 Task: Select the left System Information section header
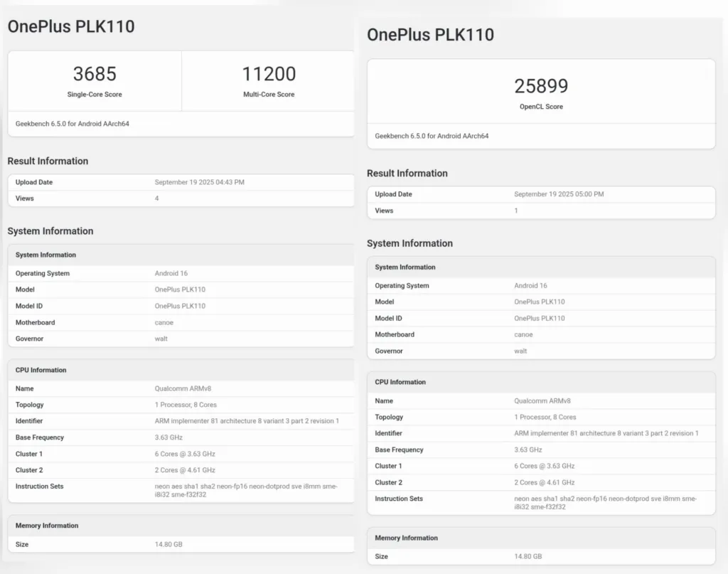click(45, 255)
